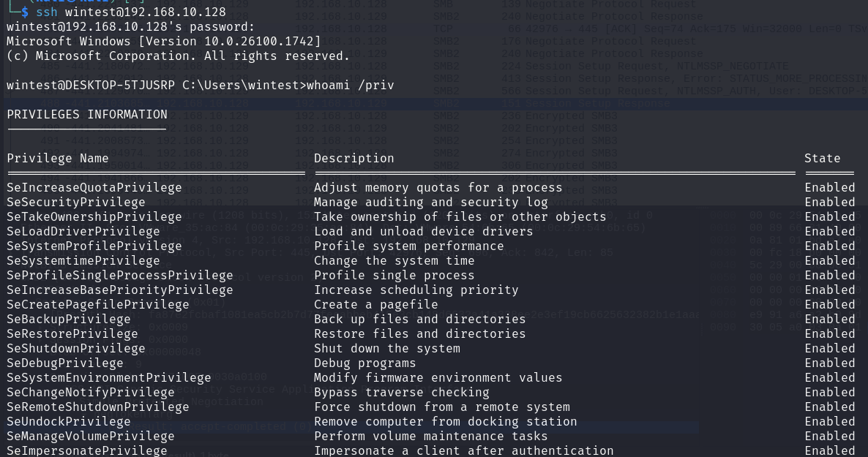Click the SeLoadDriverPrivilege name
This screenshot has width=868, height=457.
pyautogui.click(x=83, y=232)
